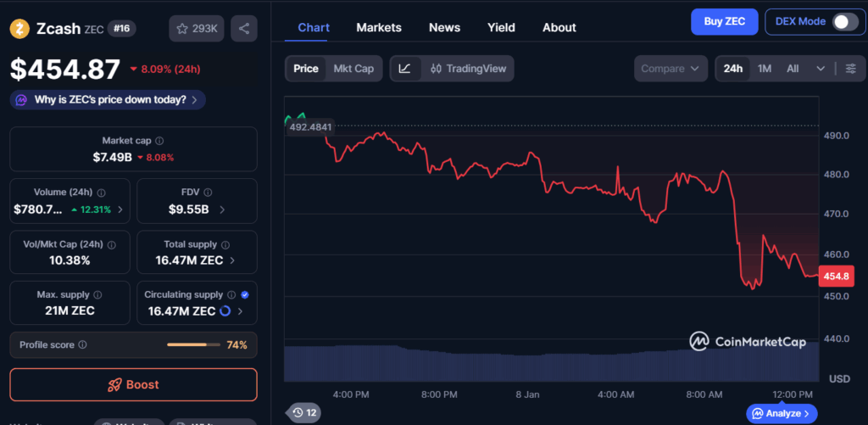Click the Circulating supply info icon
This screenshot has height=425, width=868.
231,294
